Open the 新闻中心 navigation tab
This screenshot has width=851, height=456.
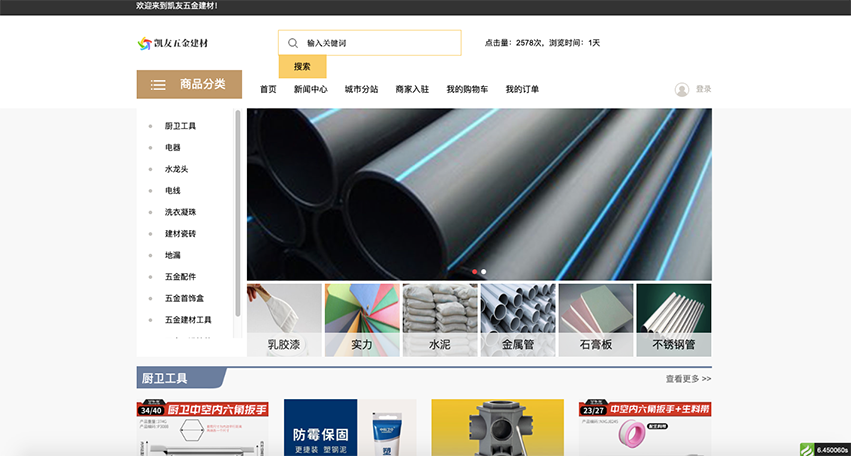click(311, 89)
